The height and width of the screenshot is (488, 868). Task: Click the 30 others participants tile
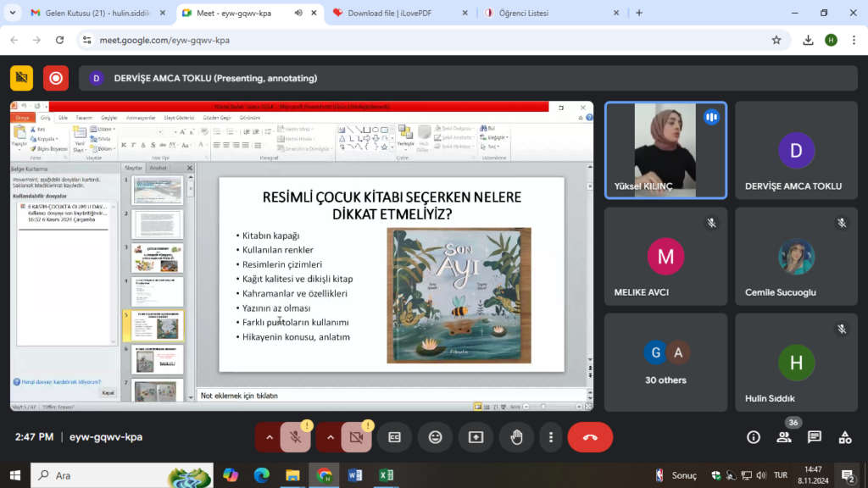(665, 363)
